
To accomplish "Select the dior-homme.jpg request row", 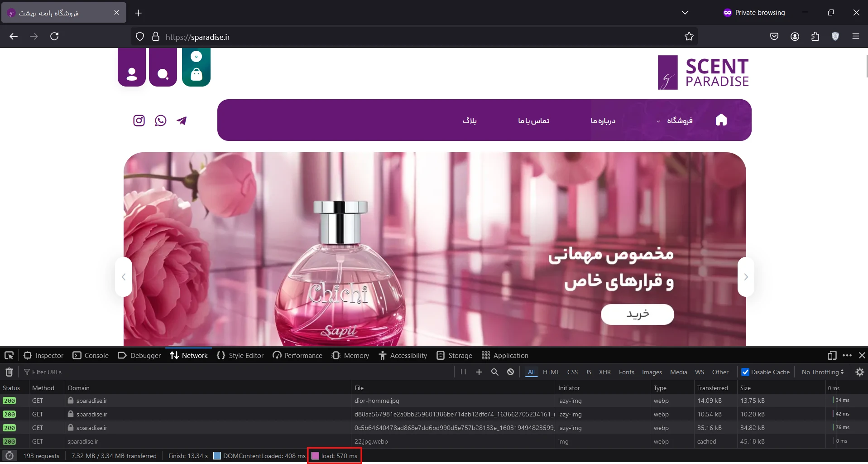I will pos(434,401).
